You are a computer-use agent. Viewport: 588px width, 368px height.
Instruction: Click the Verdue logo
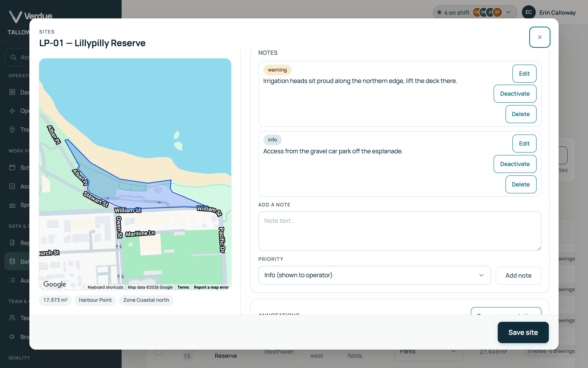pos(30,17)
